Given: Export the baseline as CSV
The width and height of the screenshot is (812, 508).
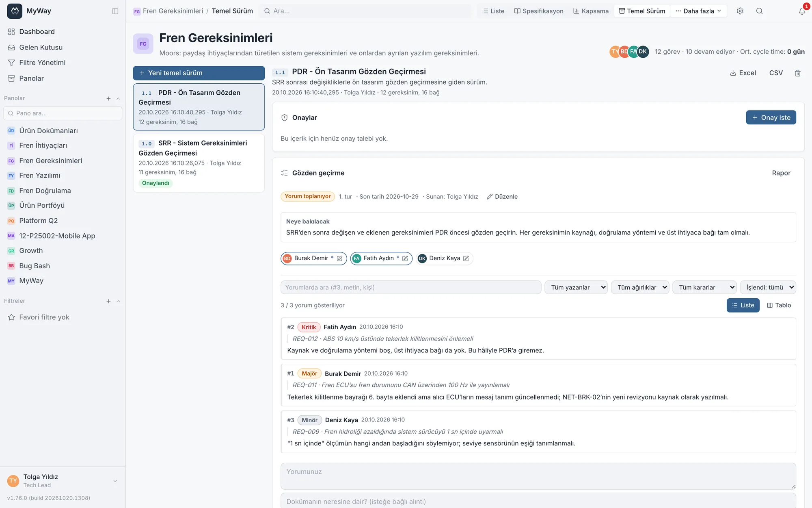Looking at the screenshot, I should coord(776,73).
